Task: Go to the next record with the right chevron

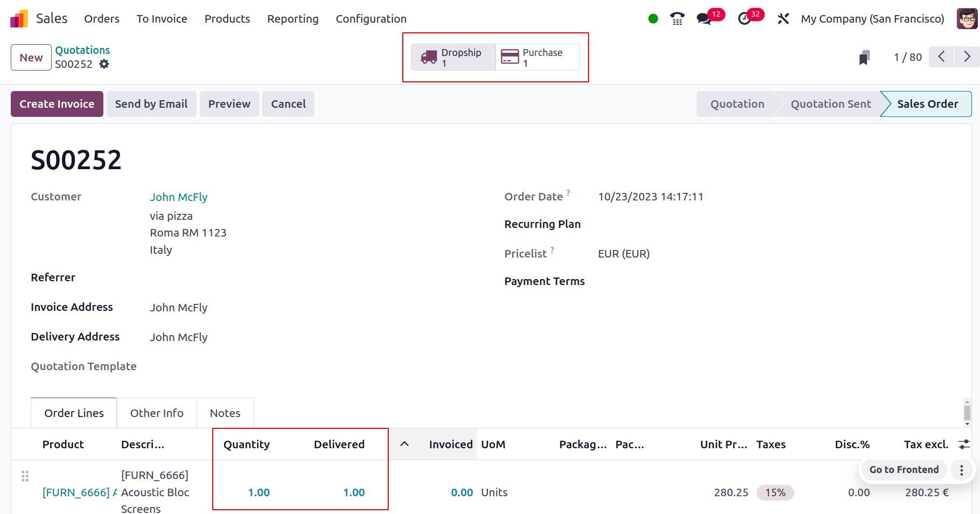Action: 967,57
